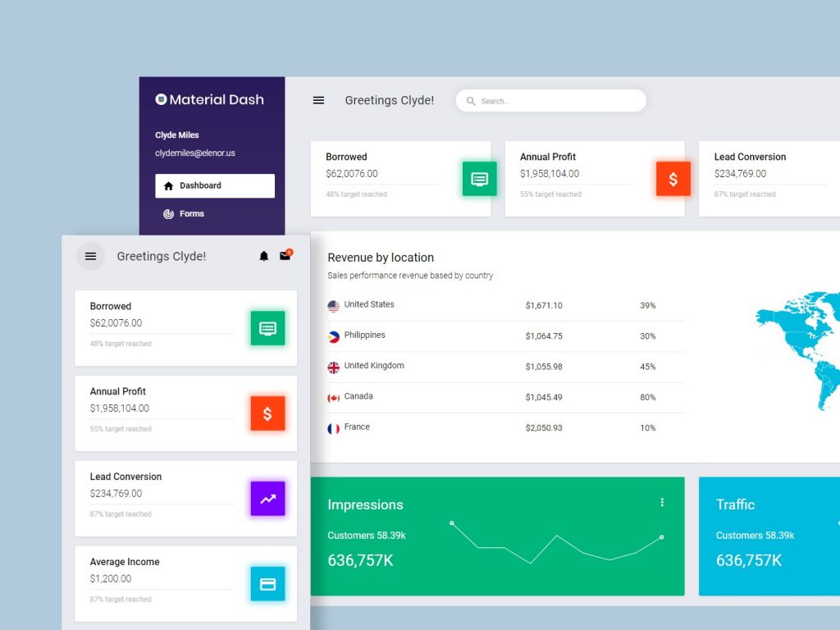Click the 45% value for United Kingdom
Viewport: 840px width, 630px height.
648,367
